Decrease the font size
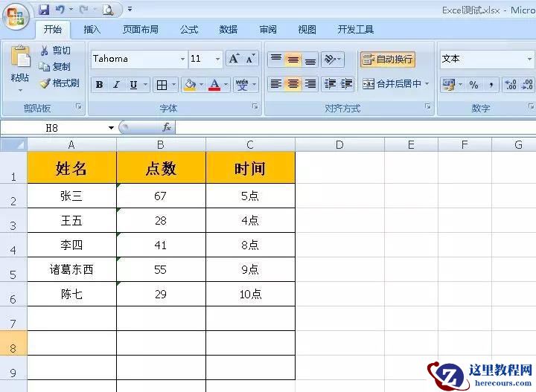This screenshot has height=392, width=536. point(251,59)
